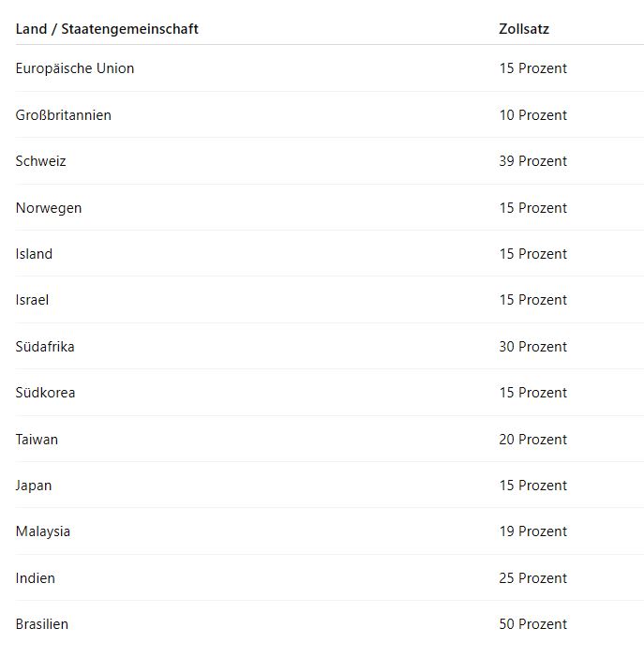Click the "10 Prozent" rate for Großbritannien

point(532,115)
